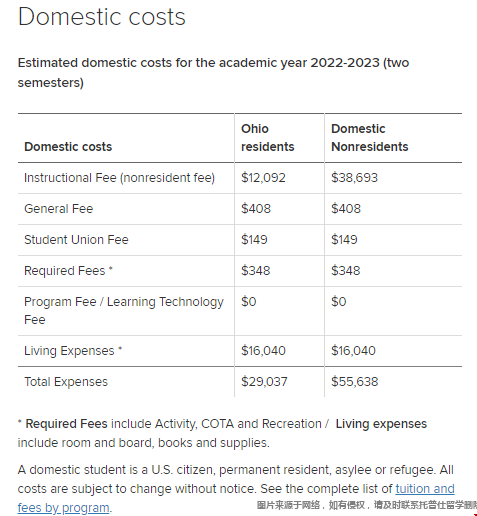Click the Total Expenses row label
Image resolution: width=477 pixels, height=516 pixels.
[x=66, y=382]
